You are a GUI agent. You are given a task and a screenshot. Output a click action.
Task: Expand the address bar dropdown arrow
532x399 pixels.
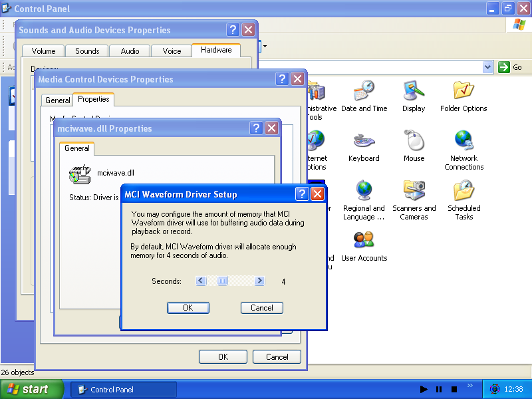coord(487,67)
